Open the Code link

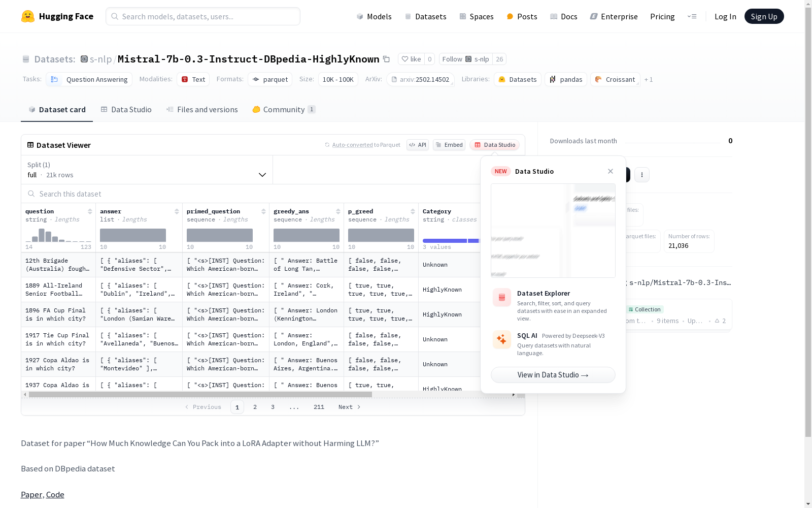(x=55, y=495)
